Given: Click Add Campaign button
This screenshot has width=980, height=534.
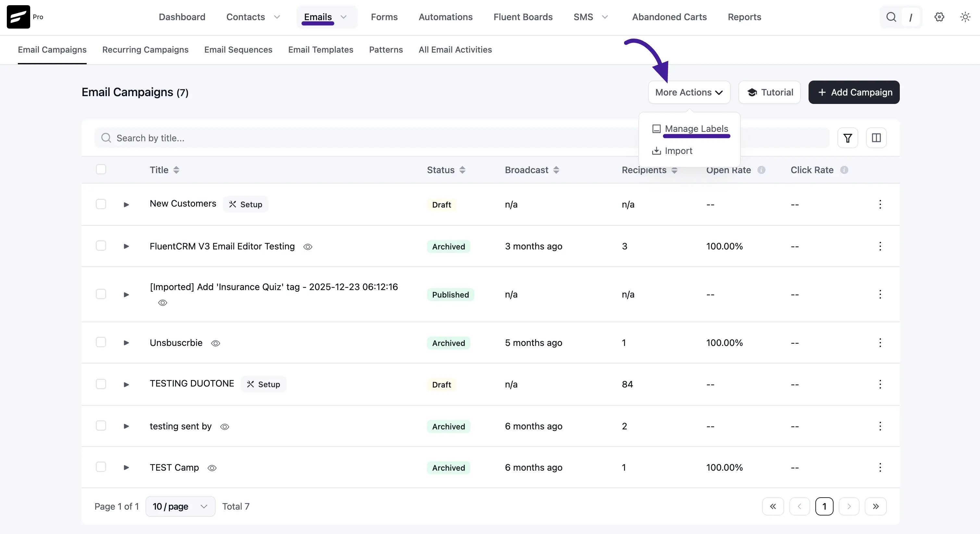Looking at the screenshot, I should pos(854,92).
